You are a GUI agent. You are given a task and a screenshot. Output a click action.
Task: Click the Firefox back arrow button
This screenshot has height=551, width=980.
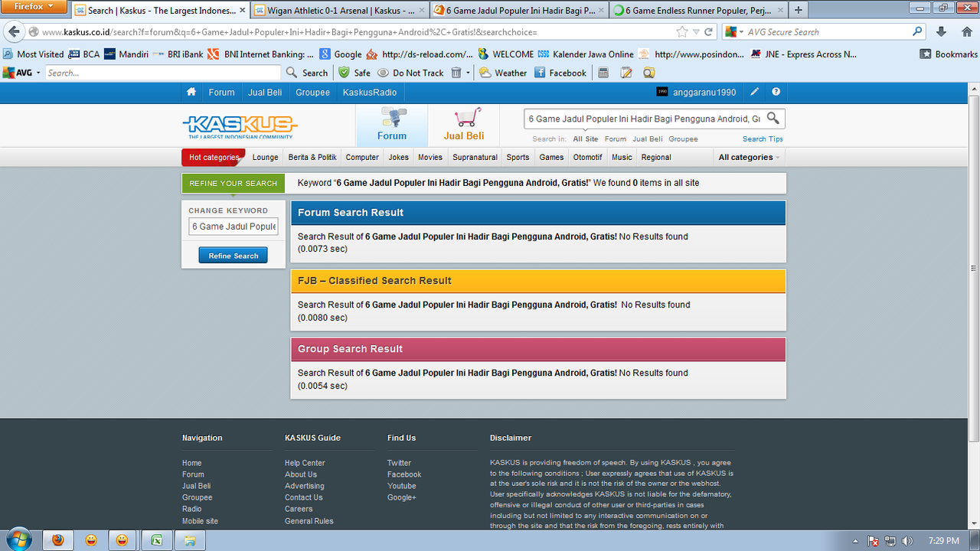click(14, 32)
